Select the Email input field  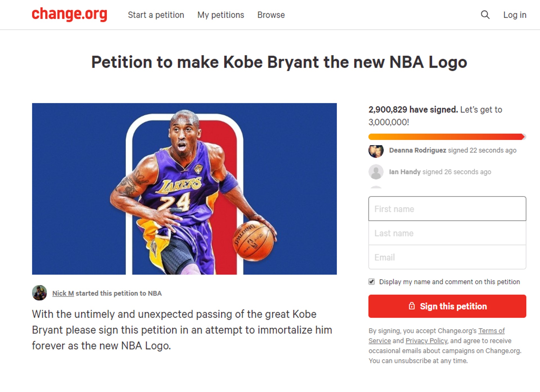[x=447, y=257]
